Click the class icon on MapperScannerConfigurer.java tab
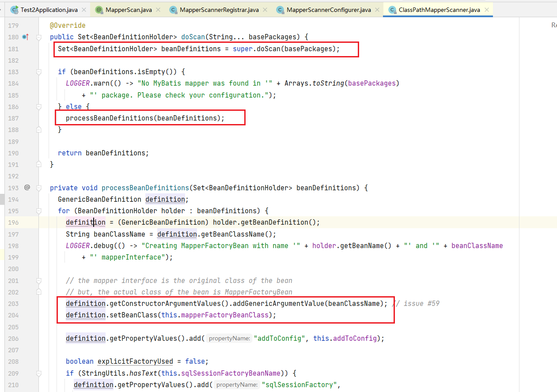557x392 pixels. 280,10
